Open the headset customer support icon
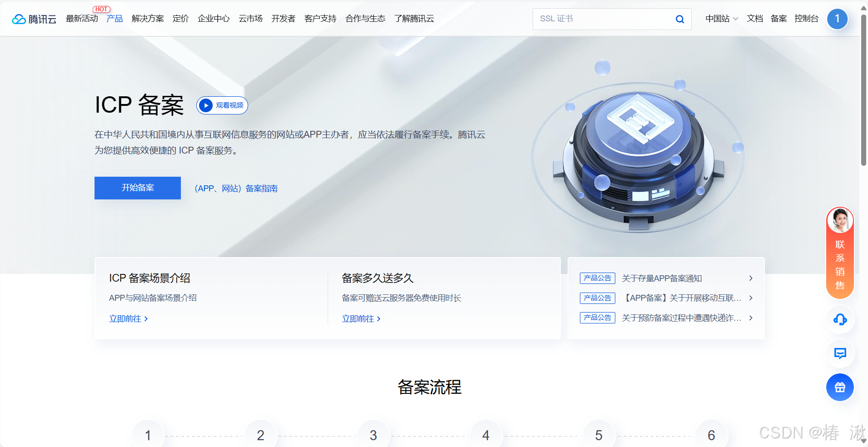This screenshot has width=868, height=447. pos(840,320)
